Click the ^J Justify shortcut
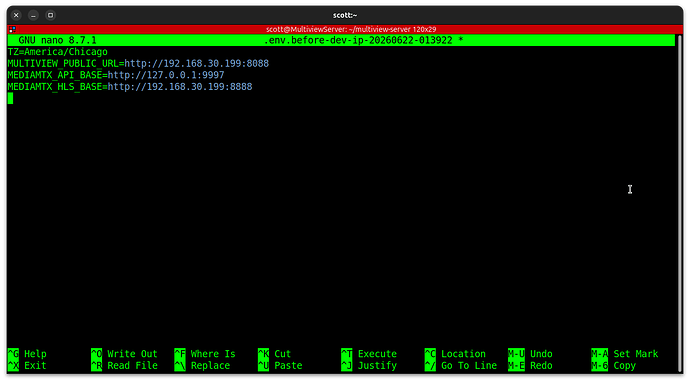The image size is (690, 382). pyautogui.click(x=369, y=366)
